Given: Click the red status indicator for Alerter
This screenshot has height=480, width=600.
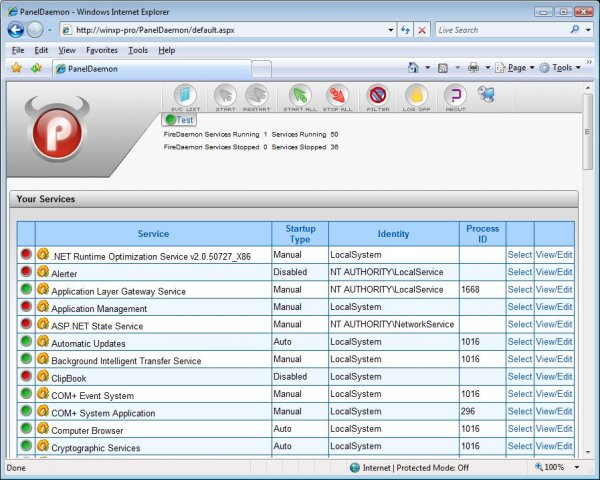Looking at the screenshot, I should (x=26, y=272).
